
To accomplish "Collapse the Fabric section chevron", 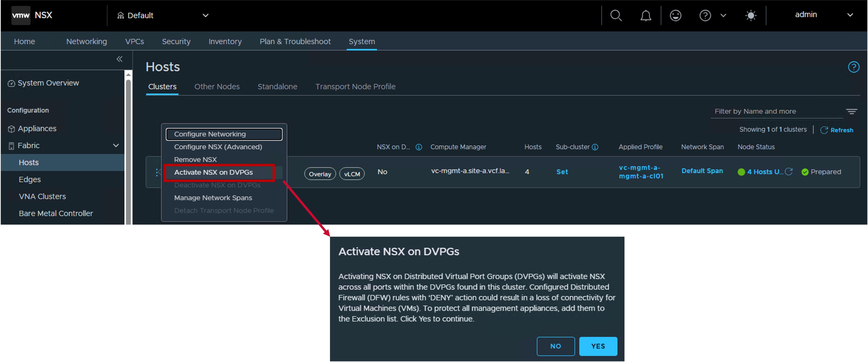I will tap(116, 146).
